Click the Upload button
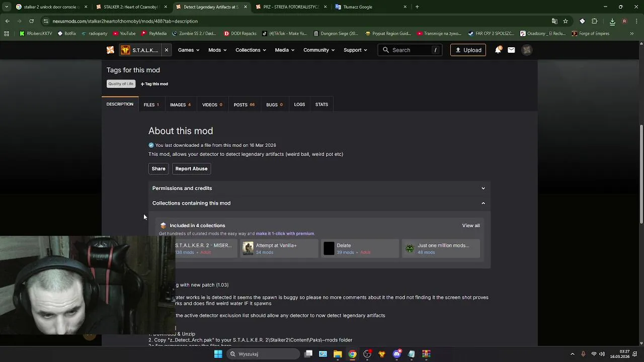 [x=468, y=50]
